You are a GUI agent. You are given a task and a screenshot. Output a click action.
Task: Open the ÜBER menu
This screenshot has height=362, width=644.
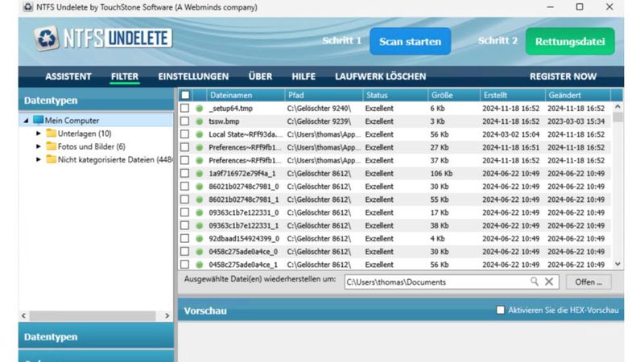coord(260,76)
